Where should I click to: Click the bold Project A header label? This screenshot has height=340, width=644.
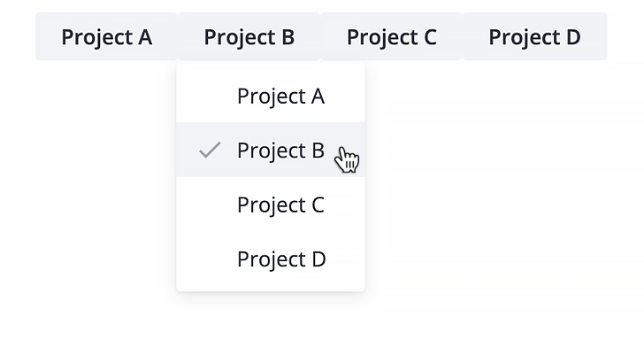point(107,37)
